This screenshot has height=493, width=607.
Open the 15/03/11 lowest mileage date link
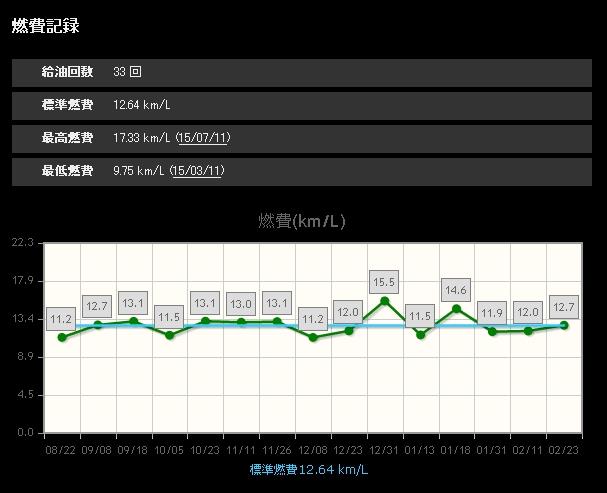pos(197,171)
